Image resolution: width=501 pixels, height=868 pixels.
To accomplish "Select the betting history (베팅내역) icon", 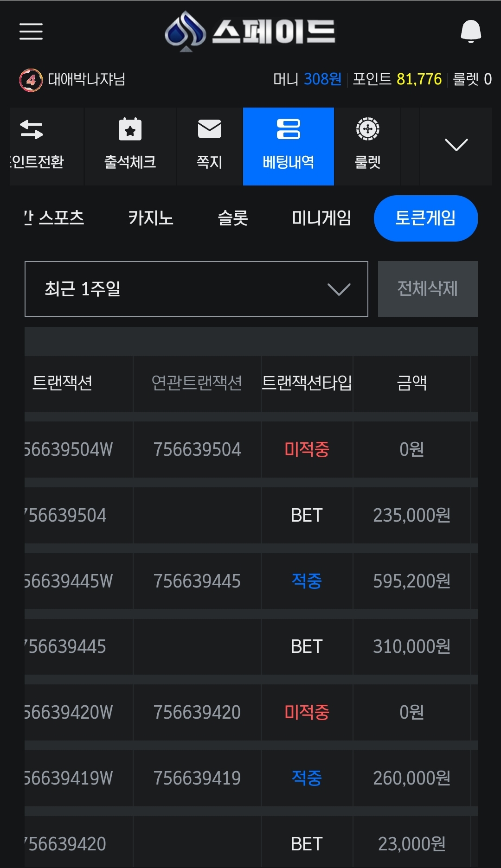I will [288, 129].
